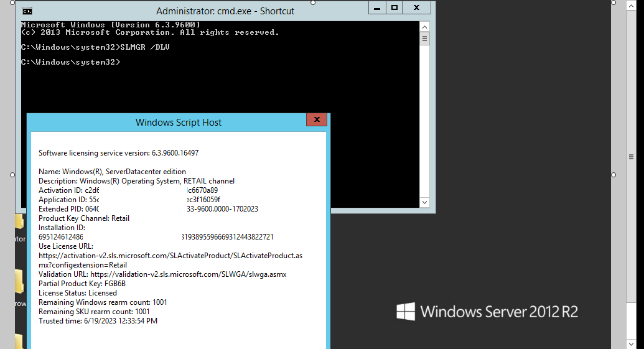The height and width of the screenshot is (349, 644).
Task: Click 'Remaining SKU rearm count: 1001'
Action: pyautogui.click(x=94, y=312)
